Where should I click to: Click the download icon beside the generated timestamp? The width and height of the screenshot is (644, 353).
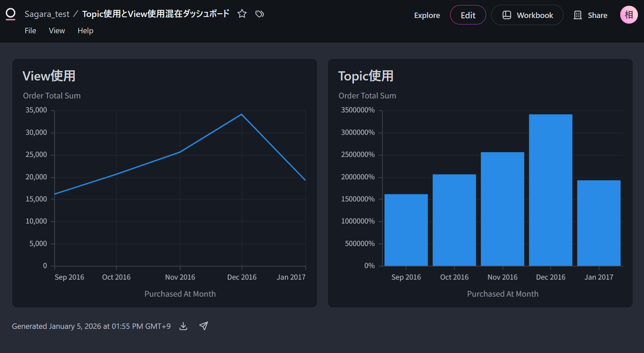[183, 326]
